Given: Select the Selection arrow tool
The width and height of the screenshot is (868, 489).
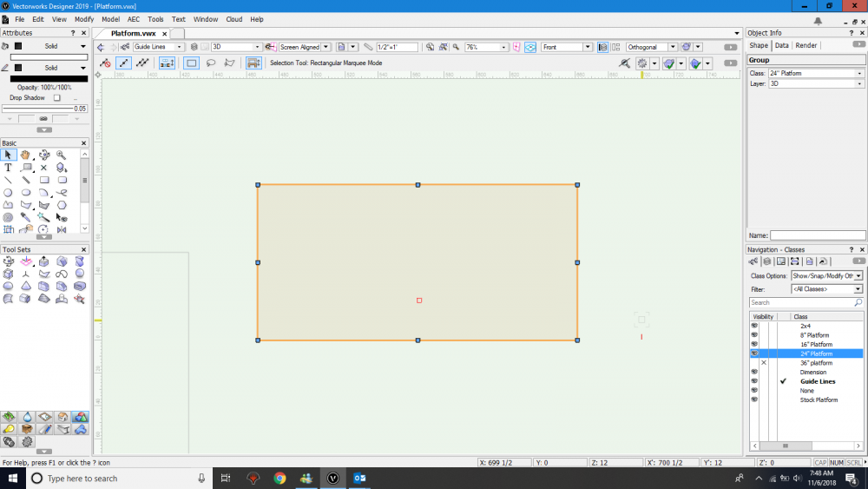Looking at the screenshot, I should tap(9, 155).
